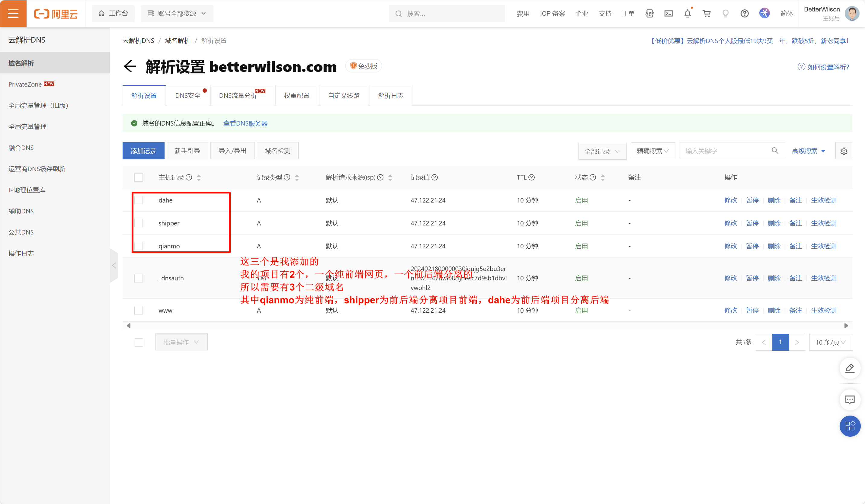The image size is (865, 504).
Task: Click the floating chat feedback icon
Action: click(850, 400)
